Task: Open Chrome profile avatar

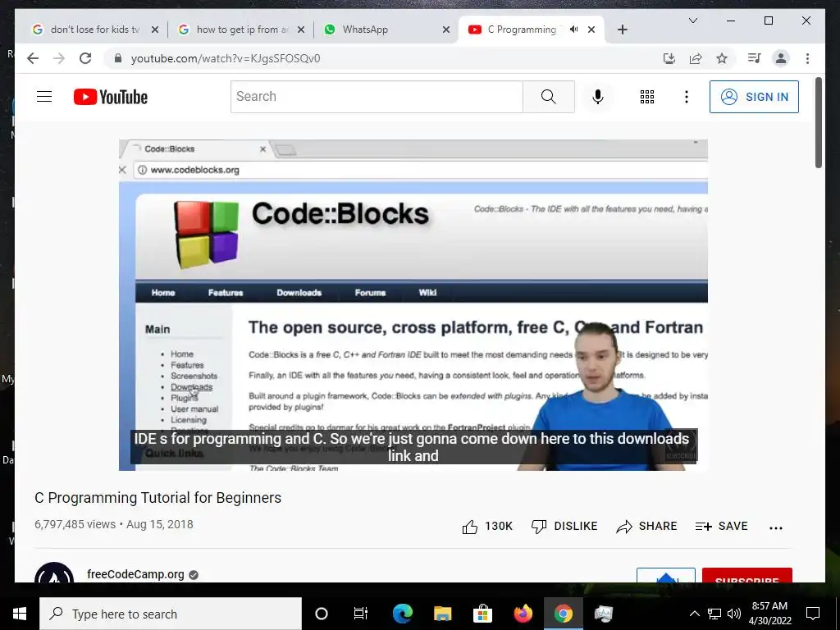Action: coord(781,58)
